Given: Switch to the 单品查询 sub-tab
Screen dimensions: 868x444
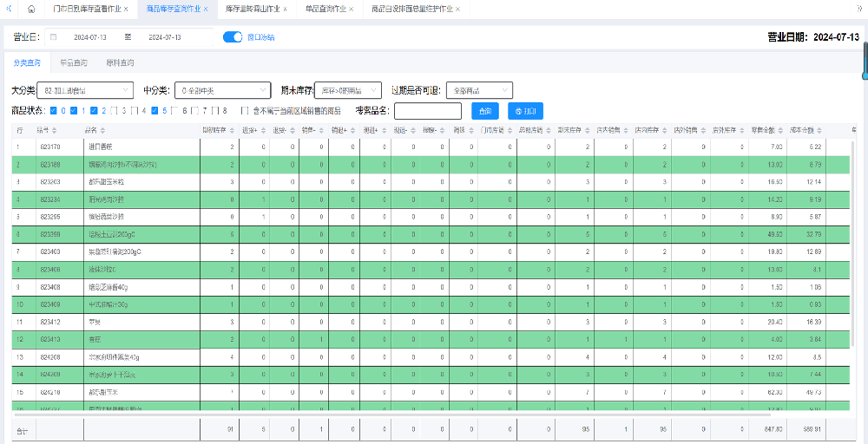Looking at the screenshot, I should pos(74,63).
